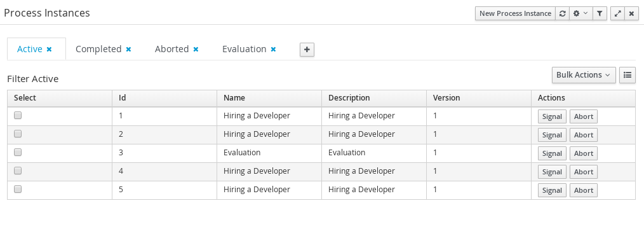This screenshot has width=644, height=231.
Task: Click the plus icon to add a tab
Action: coord(307,50)
